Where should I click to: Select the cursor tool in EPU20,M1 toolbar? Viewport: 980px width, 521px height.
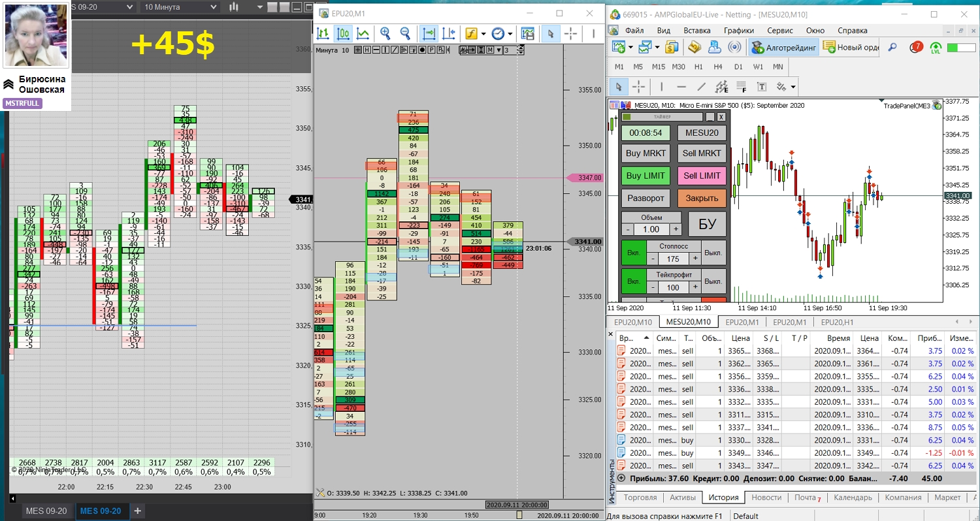551,34
